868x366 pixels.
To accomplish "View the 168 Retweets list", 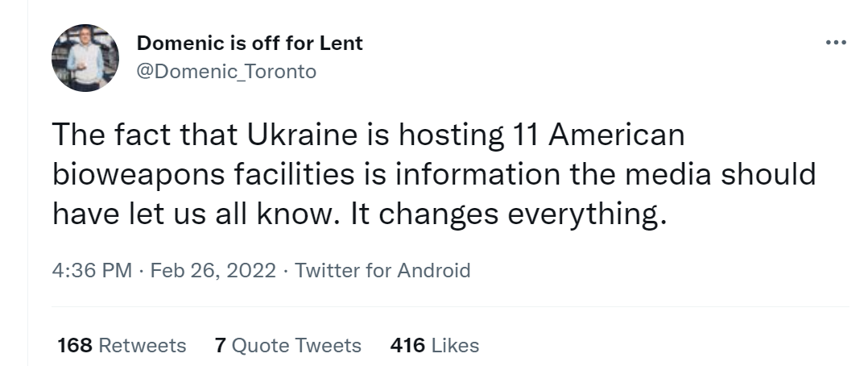I will [122, 346].
